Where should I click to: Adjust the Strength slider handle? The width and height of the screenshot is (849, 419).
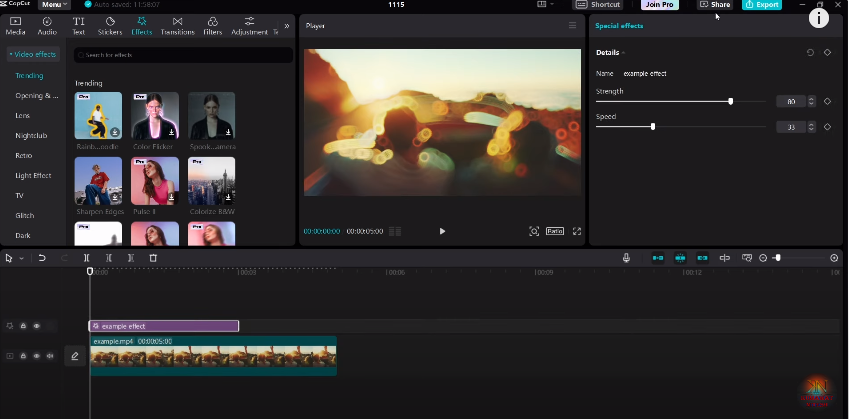coord(731,101)
